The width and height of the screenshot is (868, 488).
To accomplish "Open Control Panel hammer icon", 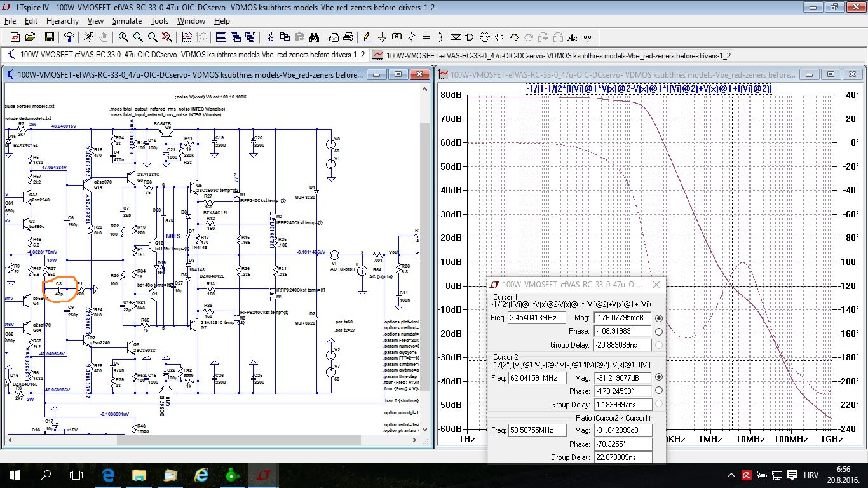I will pyautogui.click(x=69, y=37).
